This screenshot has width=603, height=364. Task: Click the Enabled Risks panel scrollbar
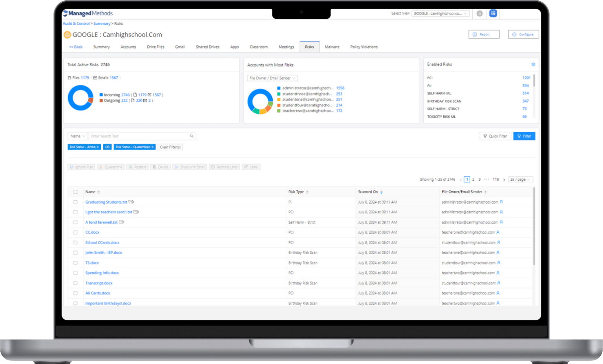tap(534, 81)
